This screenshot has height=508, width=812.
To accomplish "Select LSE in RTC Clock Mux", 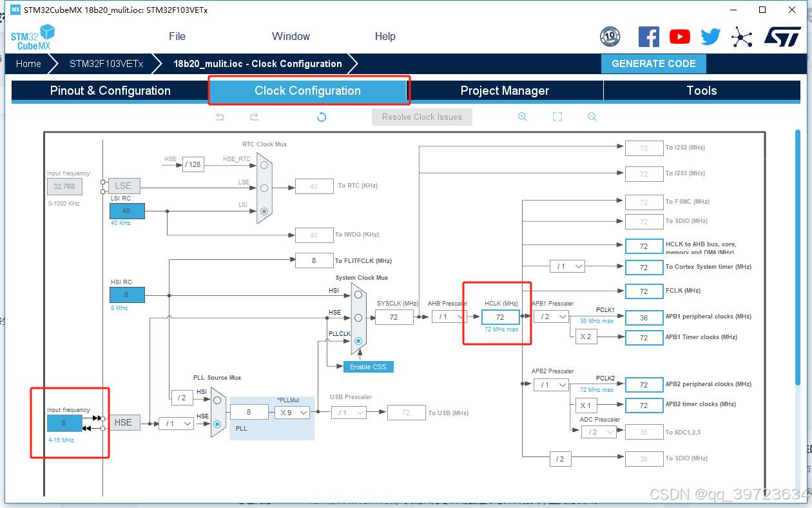I will coord(264,188).
